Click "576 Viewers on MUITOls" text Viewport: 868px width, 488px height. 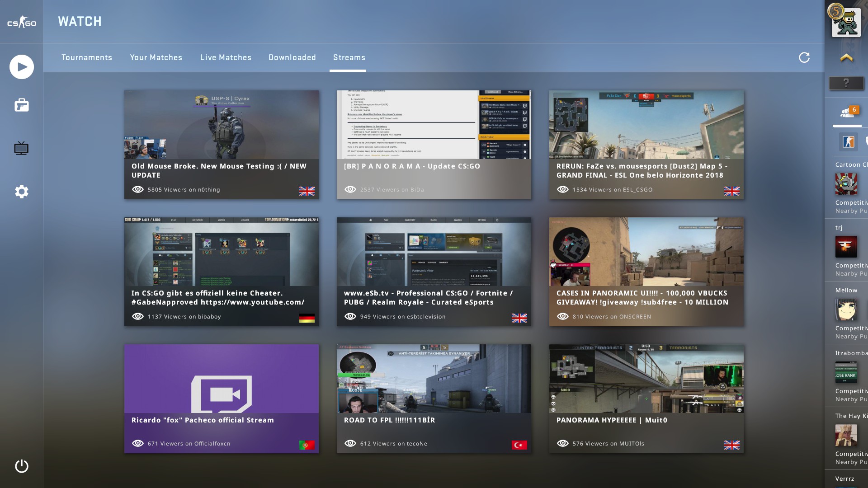pyautogui.click(x=609, y=444)
